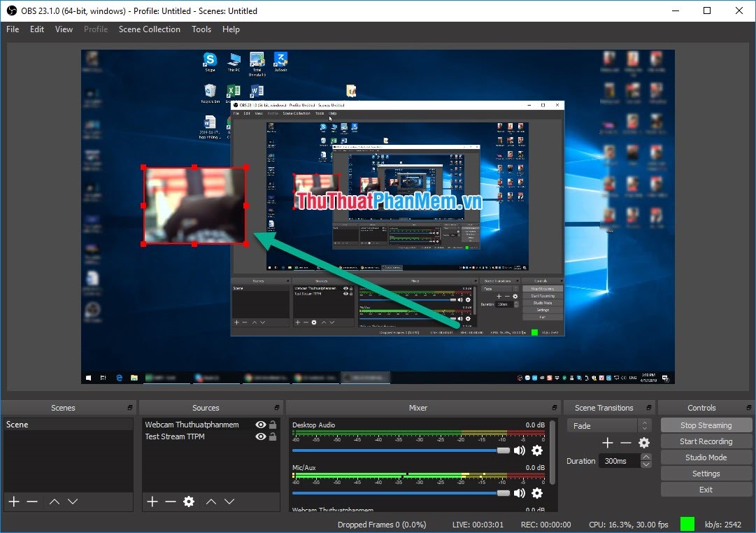Toggle visibility of Webcam Thuthuatphanmem source
Screen dimensions: 756x533
(259, 424)
